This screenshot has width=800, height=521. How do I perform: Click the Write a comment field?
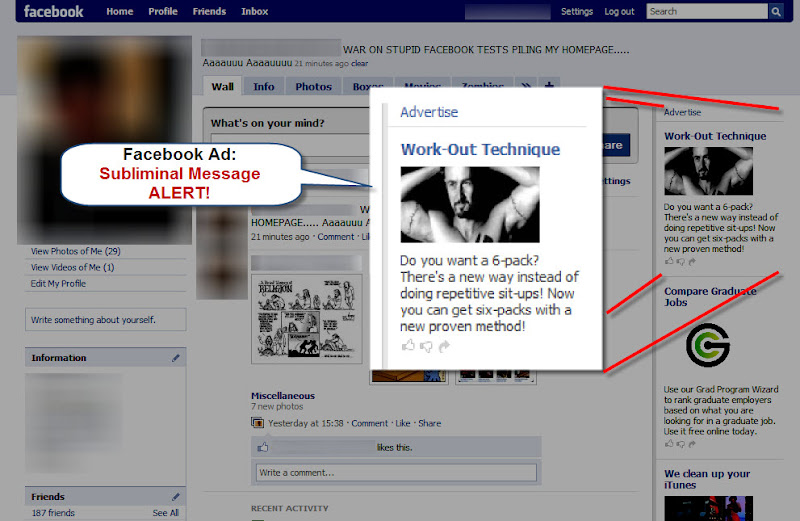396,473
